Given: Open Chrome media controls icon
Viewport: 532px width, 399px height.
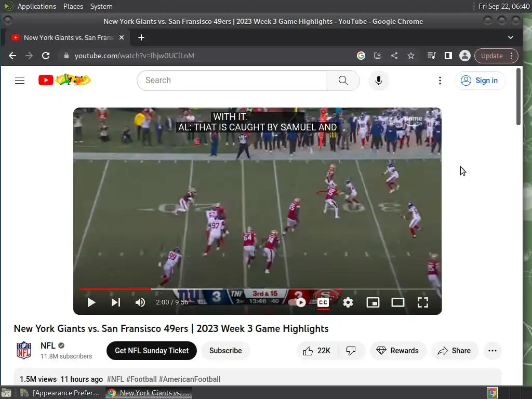Looking at the screenshot, I should click(431, 56).
